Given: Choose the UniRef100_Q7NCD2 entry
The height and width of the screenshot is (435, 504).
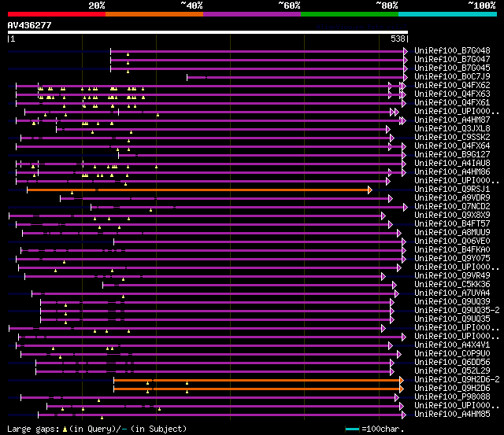Looking at the screenshot, I should (x=452, y=207).
